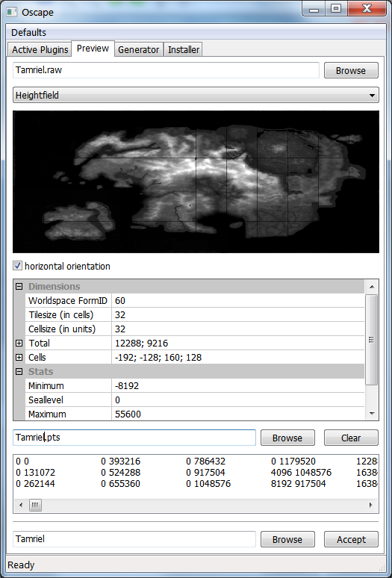Screen dimensions: 392x578
Task: Collapse the Dimensions group
Action: click(x=19, y=287)
